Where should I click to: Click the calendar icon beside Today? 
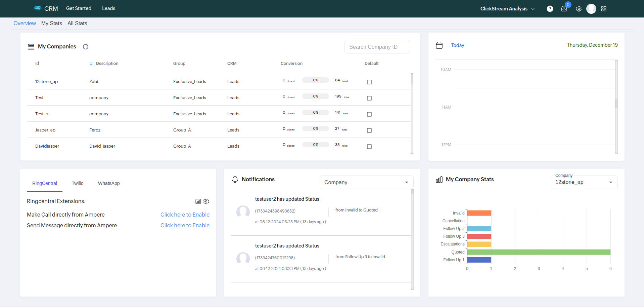439,45
